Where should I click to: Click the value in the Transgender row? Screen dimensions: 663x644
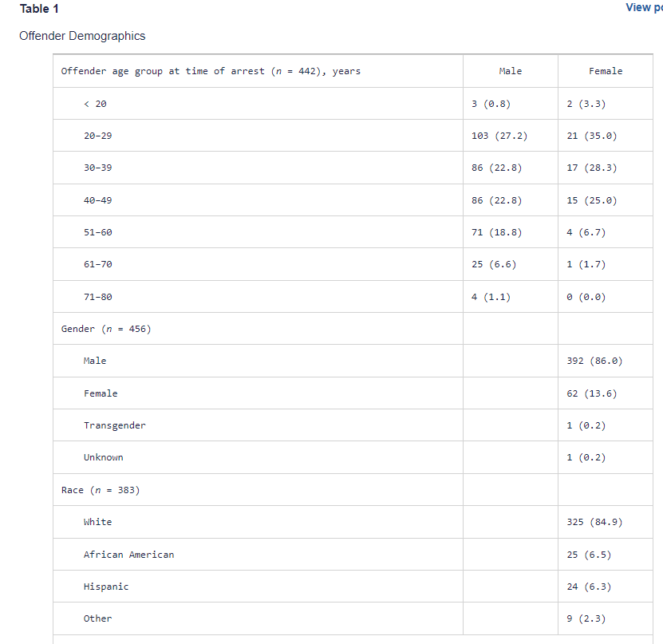pos(586,425)
